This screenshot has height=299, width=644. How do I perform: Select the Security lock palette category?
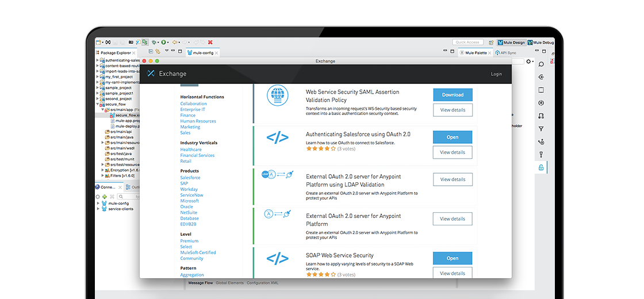(541, 167)
